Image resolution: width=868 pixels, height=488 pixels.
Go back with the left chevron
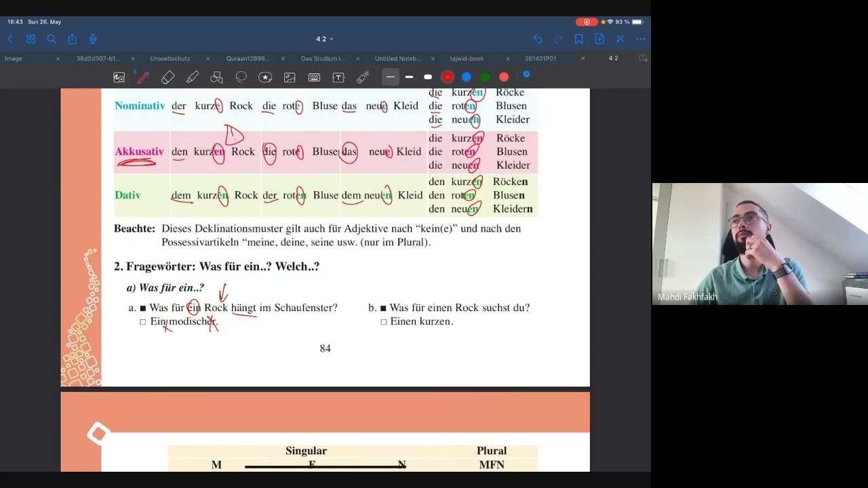tap(9, 39)
